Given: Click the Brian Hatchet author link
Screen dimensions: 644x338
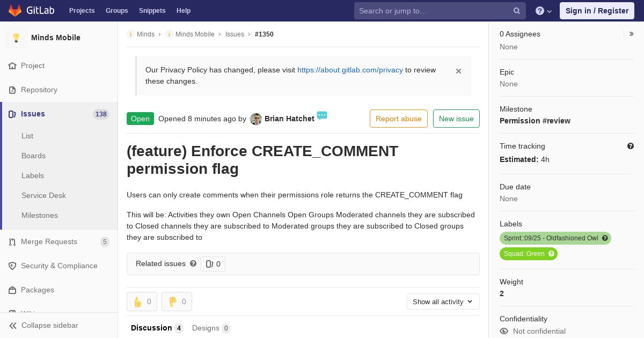Looking at the screenshot, I should (289, 119).
